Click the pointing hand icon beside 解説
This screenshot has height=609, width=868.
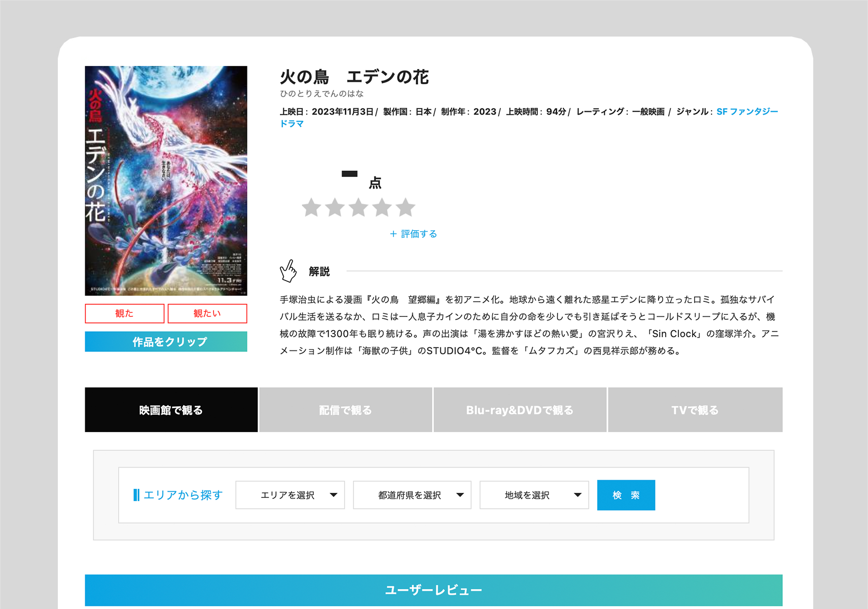(x=288, y=271)
